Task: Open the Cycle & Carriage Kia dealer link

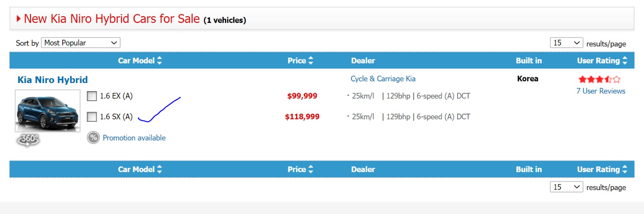Action: (x=383, y=79)
